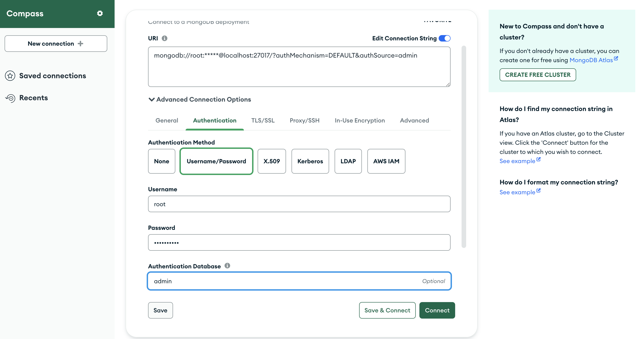Switch to the TLS/SSL tab
The image size is (644, 339).
click(x=263, y=121)
